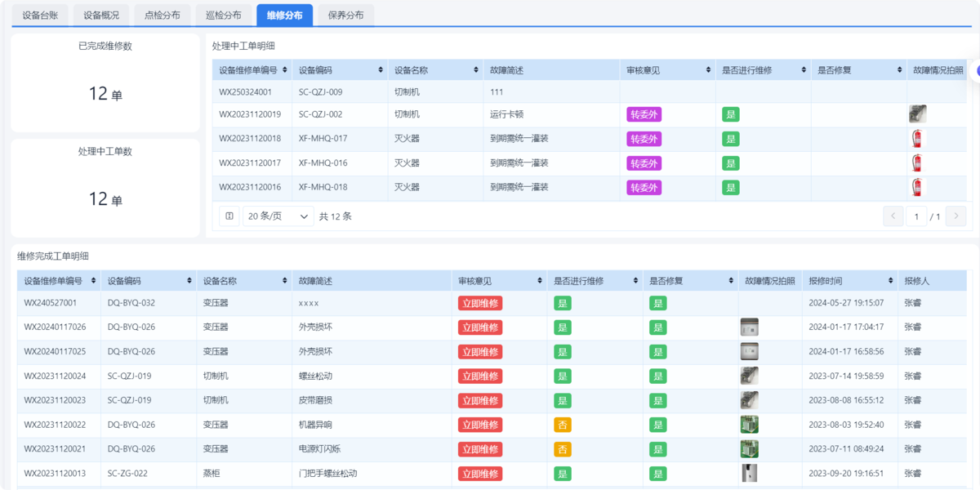The image size is (980, 490).
Task: Select the 保养分布 tab
Action: tap(345, 15)
